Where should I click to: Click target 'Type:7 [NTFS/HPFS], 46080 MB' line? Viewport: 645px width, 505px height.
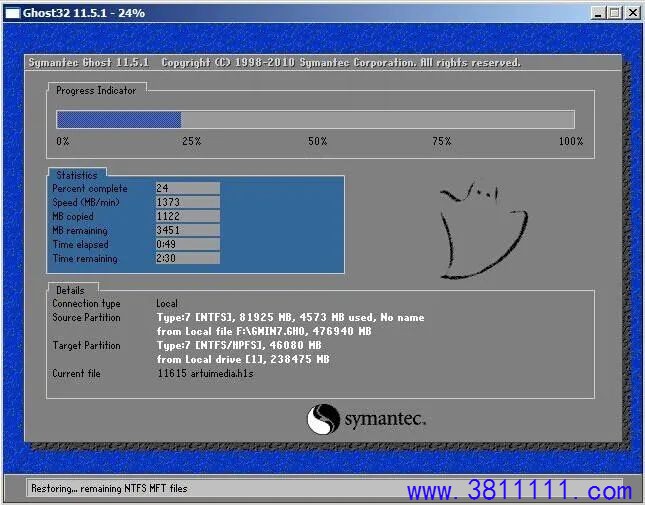(239, 345)
